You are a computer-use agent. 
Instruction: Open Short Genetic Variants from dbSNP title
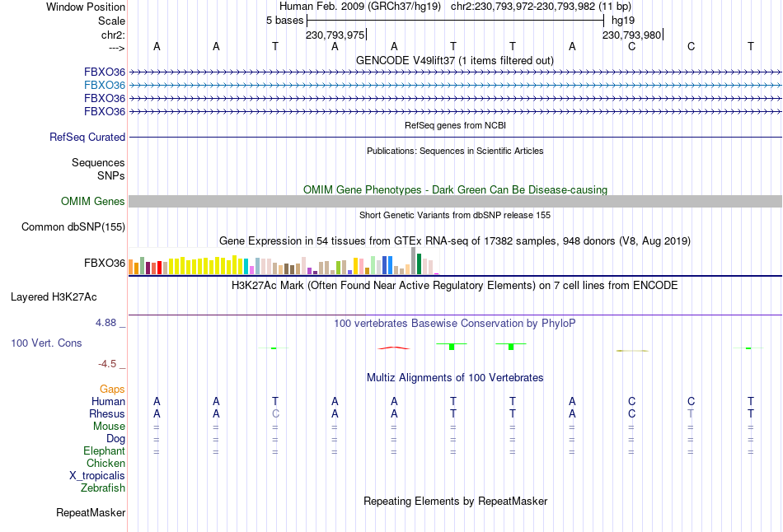tap(455, 215)
